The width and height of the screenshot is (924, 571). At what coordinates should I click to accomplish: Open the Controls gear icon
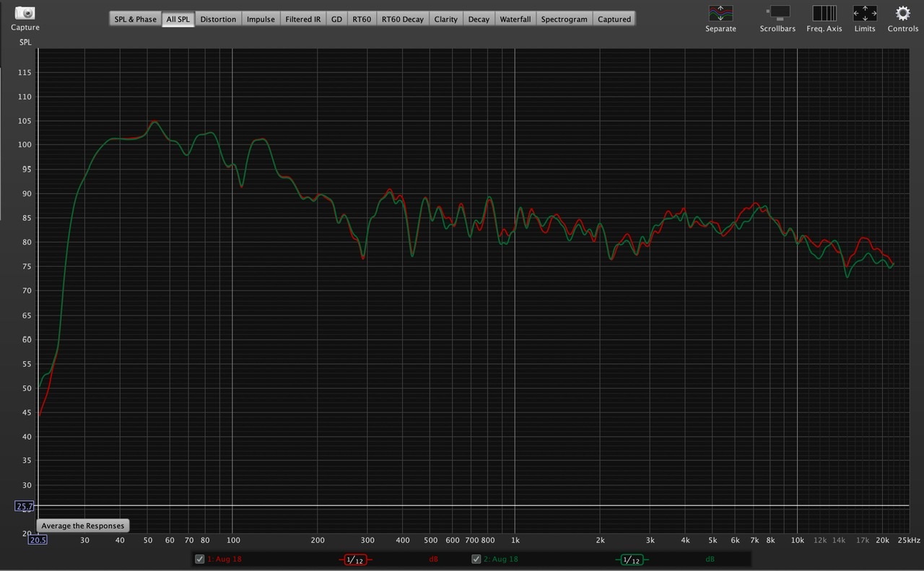coord(902,13)
